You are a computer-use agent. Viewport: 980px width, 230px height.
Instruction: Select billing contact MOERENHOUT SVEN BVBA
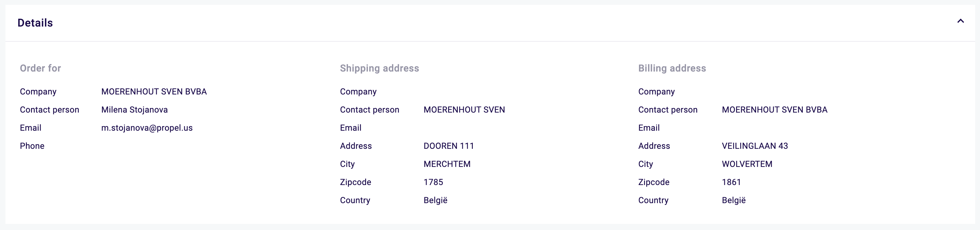coord(775,110)
